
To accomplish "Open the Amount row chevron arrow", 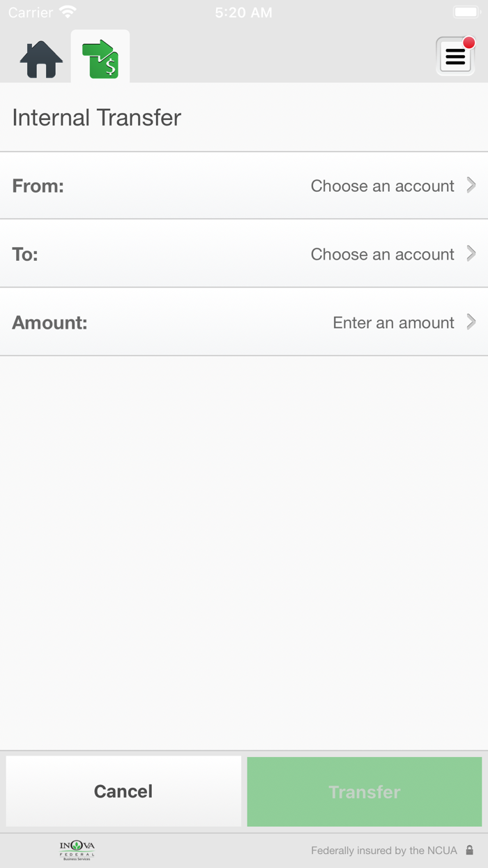I will [471, 322].
